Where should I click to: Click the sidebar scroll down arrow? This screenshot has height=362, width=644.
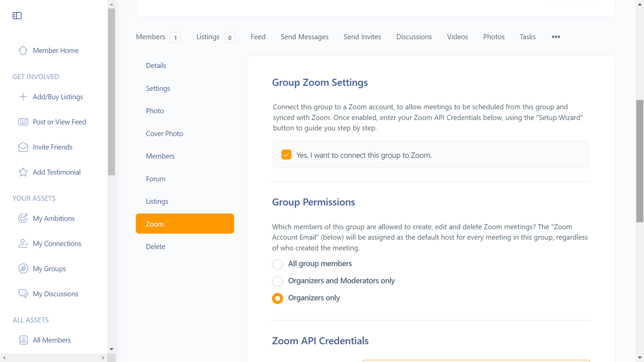[111, 349]
